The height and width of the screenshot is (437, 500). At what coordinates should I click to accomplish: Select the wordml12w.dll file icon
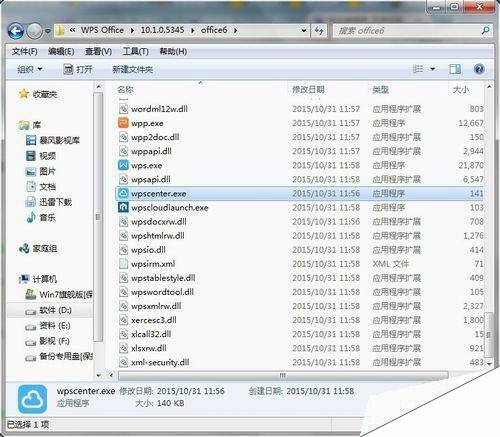click(x=123, y=109)
